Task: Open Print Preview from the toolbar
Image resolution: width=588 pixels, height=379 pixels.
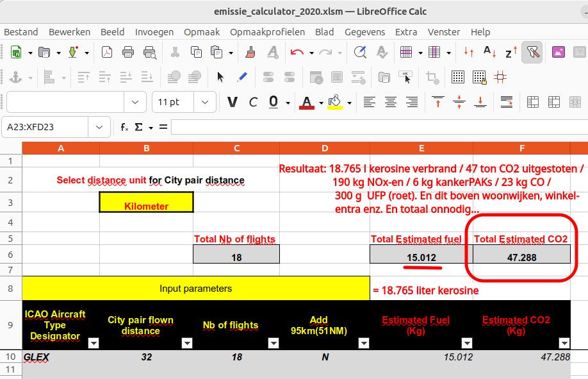Action: point(150,53)
